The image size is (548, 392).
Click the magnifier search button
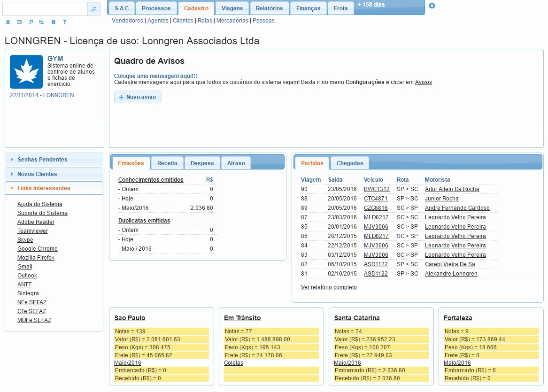click(x=93, y=9)
